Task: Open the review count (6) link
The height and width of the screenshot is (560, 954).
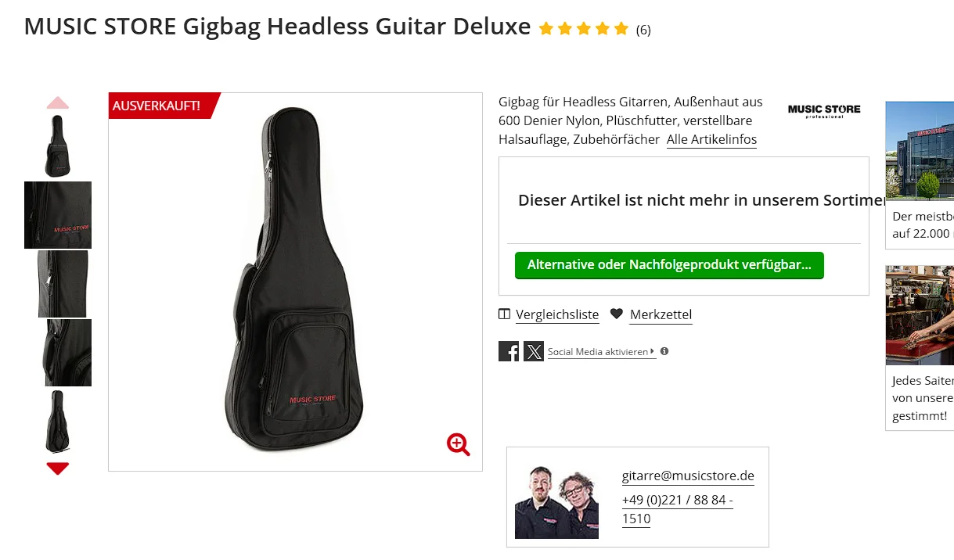Action: (643, 30)
